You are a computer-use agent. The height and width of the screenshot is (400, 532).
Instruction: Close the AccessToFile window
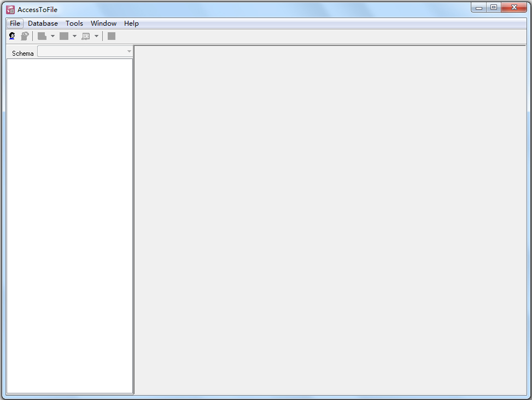[514, 8]
